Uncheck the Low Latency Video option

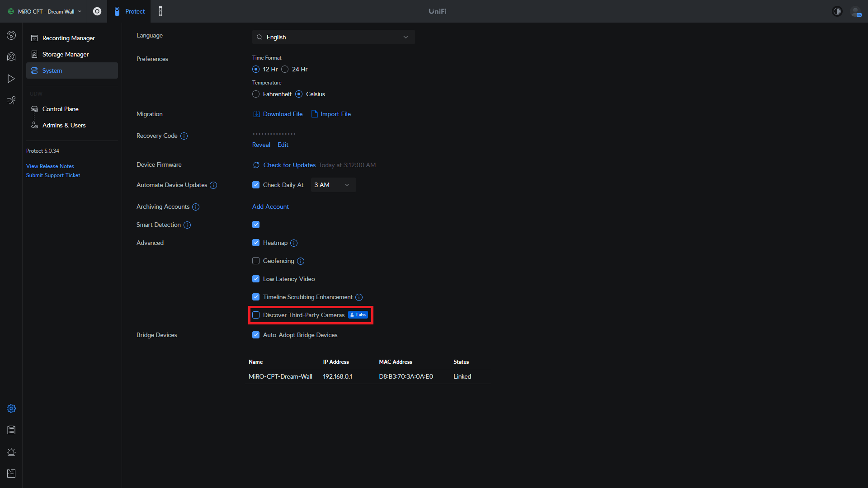(256, 279)
